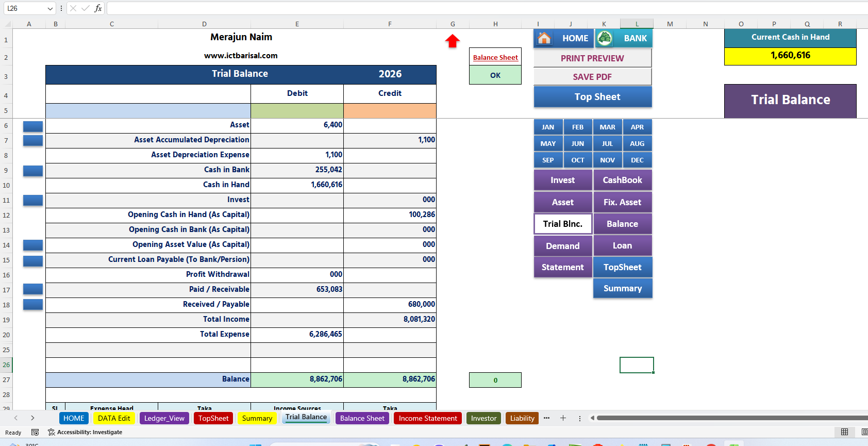Switch to Normal view icon in status bar
The image size is (868, 446).
pyautogui.click(x=844, y=432)
